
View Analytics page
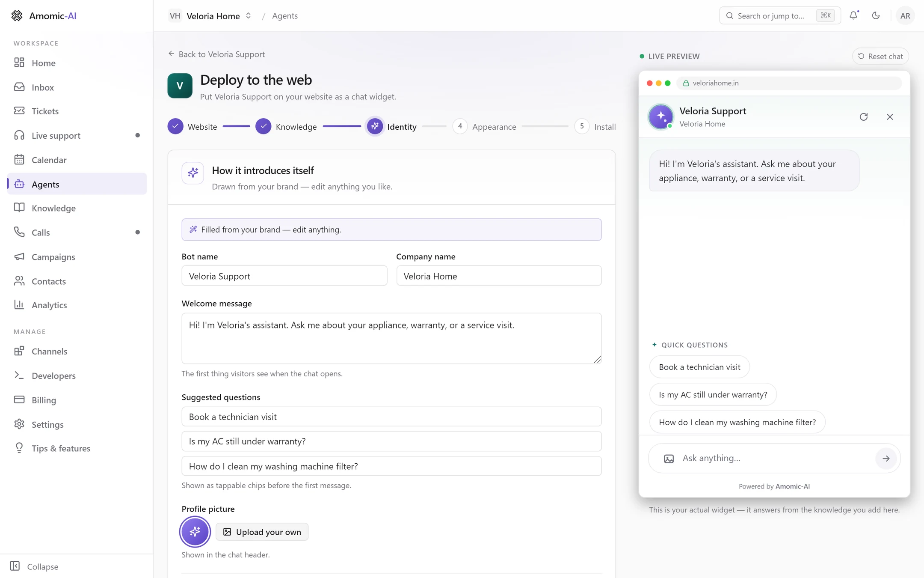[77, 305]
